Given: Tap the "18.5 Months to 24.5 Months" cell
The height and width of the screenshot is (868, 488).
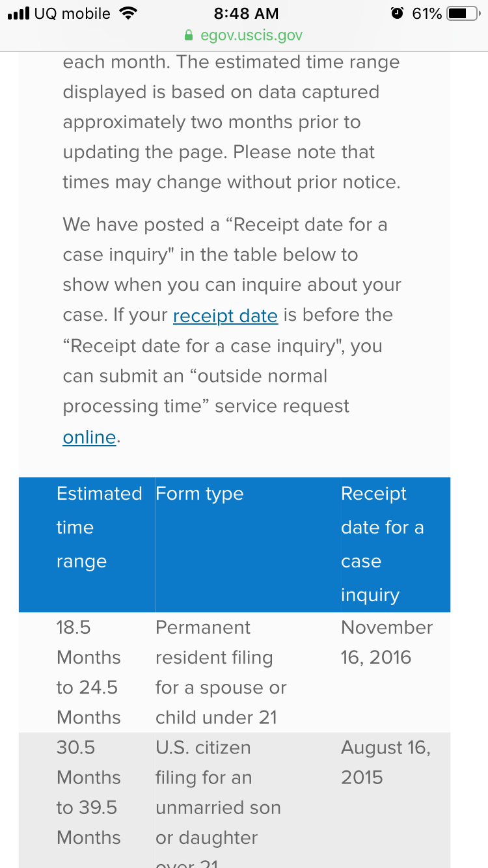Looking at the screenshot, I should click(x=88, y=672).
